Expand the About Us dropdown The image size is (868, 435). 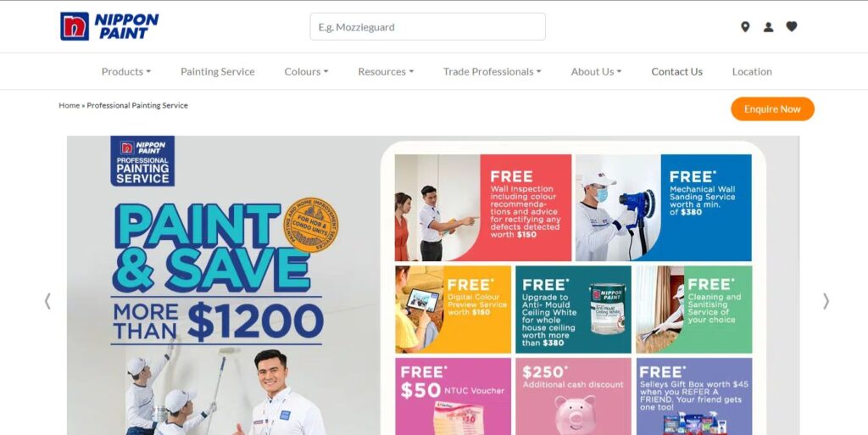(x=596, y=71)
